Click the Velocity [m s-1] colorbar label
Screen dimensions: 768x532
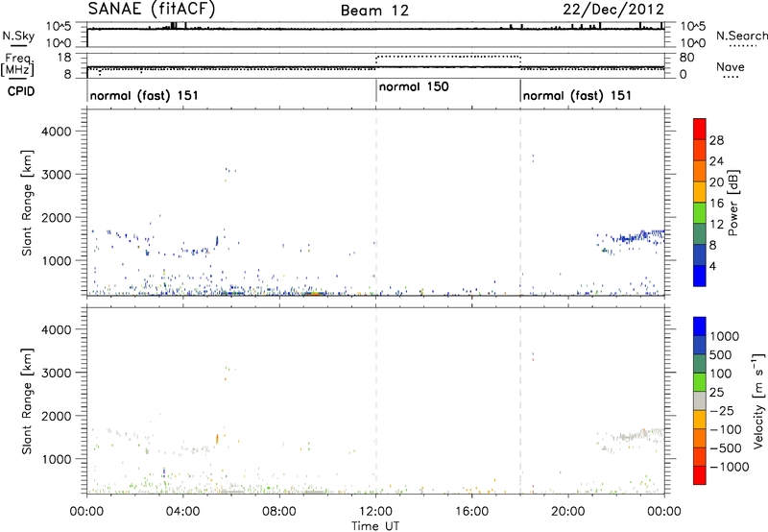pos(758,401)
